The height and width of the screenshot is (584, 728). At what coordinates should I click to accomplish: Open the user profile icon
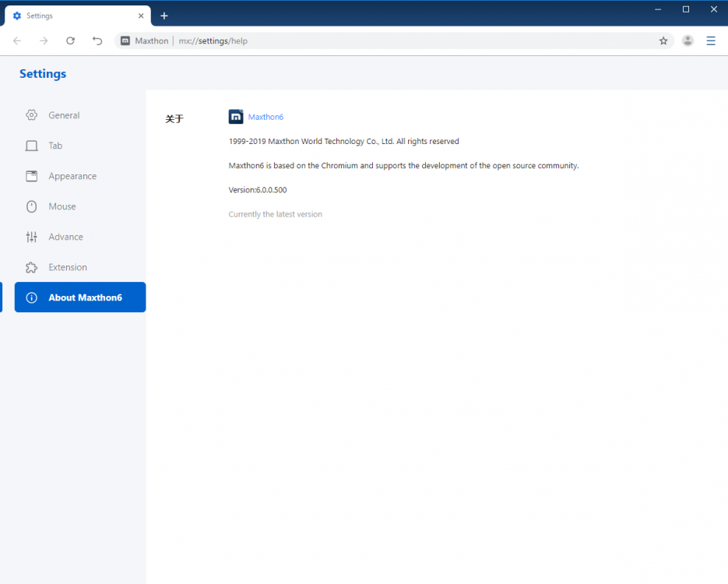pyautogui.click(x=688, y=40)
